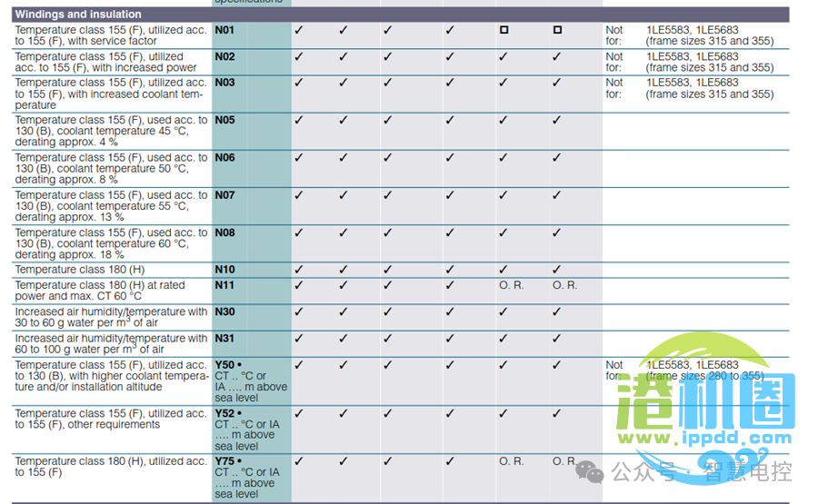This screenshot has width=818, height=504.
Task: Click the left hollow square in the N01 row
Action: tap(504, 30)
